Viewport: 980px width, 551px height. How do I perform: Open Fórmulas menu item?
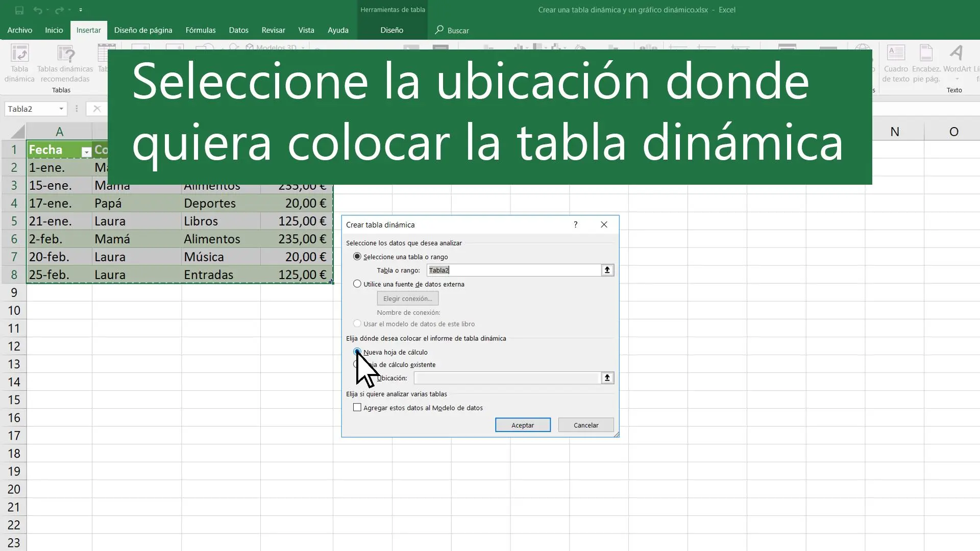point(200,30)
